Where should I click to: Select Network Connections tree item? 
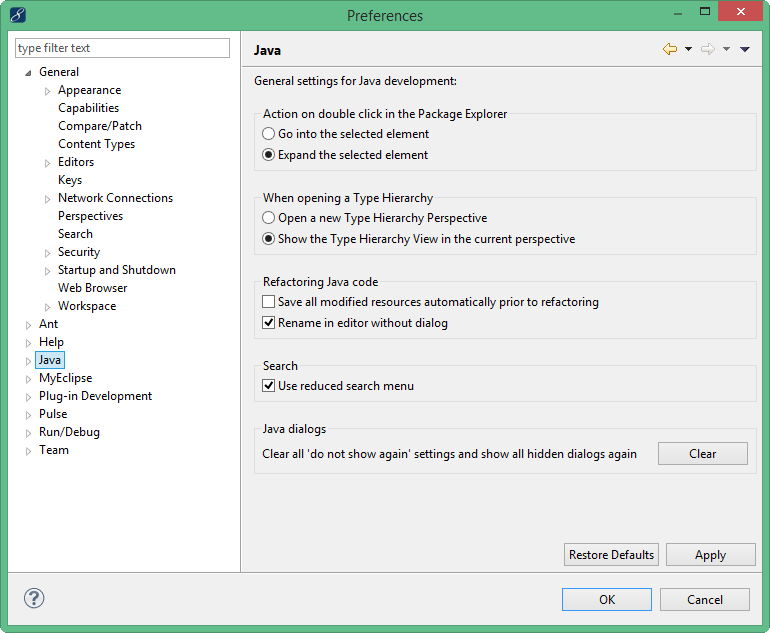pyautogui.click(x=115, y=198)
